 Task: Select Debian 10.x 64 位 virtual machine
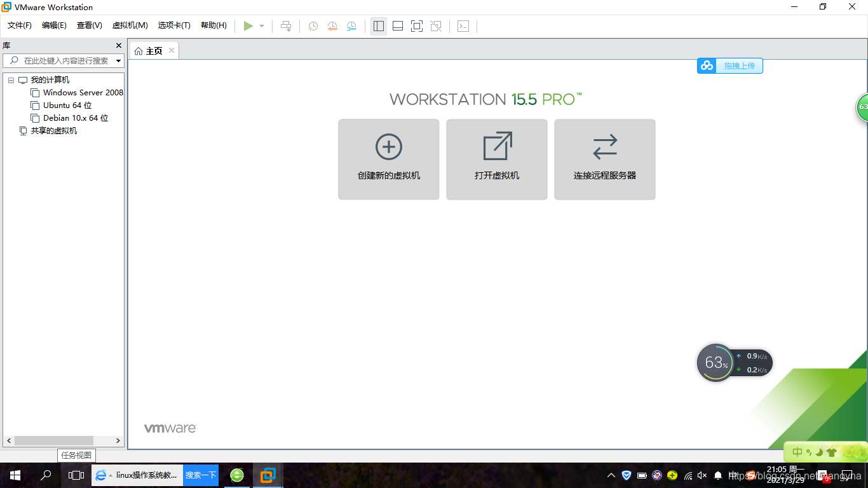click(x=76, y=118)
